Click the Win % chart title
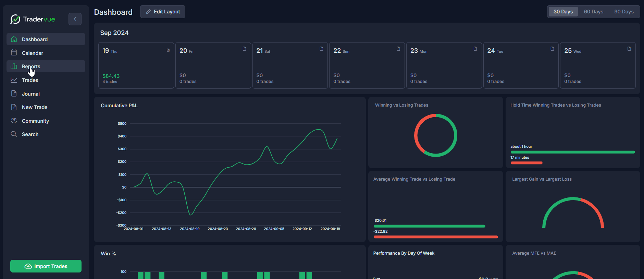This screenshot has width=644, height=279. click(x=108, y=254)
